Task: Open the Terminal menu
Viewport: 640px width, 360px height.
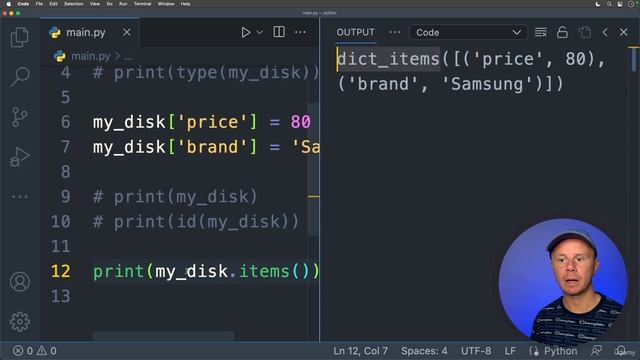Action: [142, 4]
